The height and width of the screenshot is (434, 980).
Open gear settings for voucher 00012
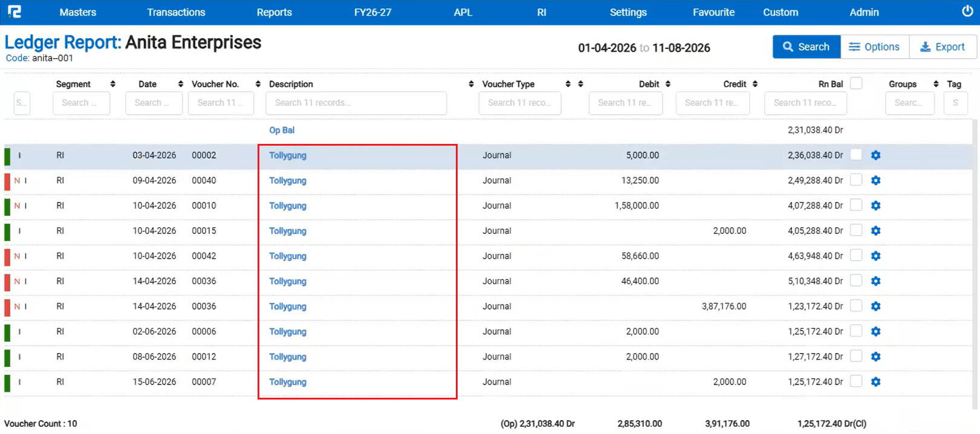[875, 357]
